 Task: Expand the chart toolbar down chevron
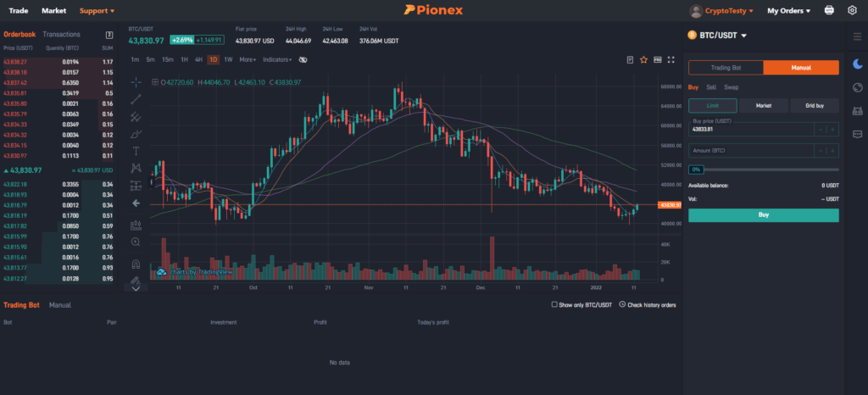pos(136,288)
